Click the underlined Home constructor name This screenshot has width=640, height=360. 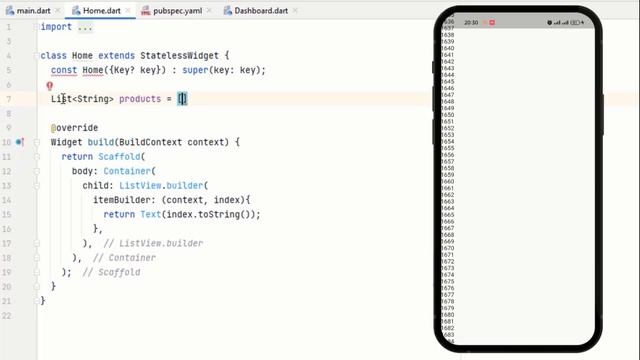click(x=93, y=70)
